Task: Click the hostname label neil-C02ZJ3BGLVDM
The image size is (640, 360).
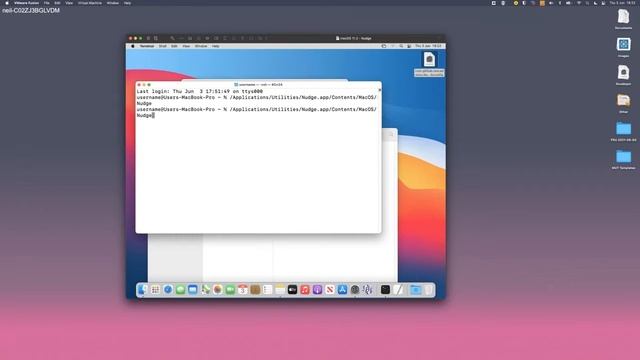Action: pos(31,11)
